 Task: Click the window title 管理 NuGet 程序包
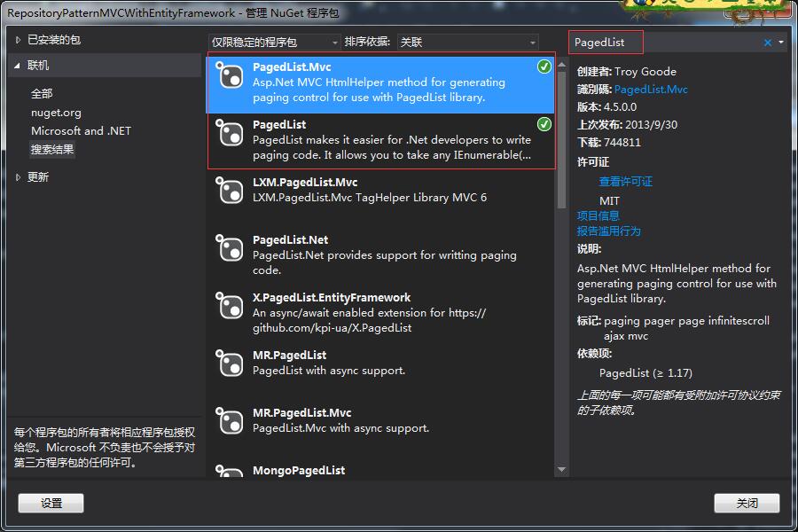coord(292,13)
